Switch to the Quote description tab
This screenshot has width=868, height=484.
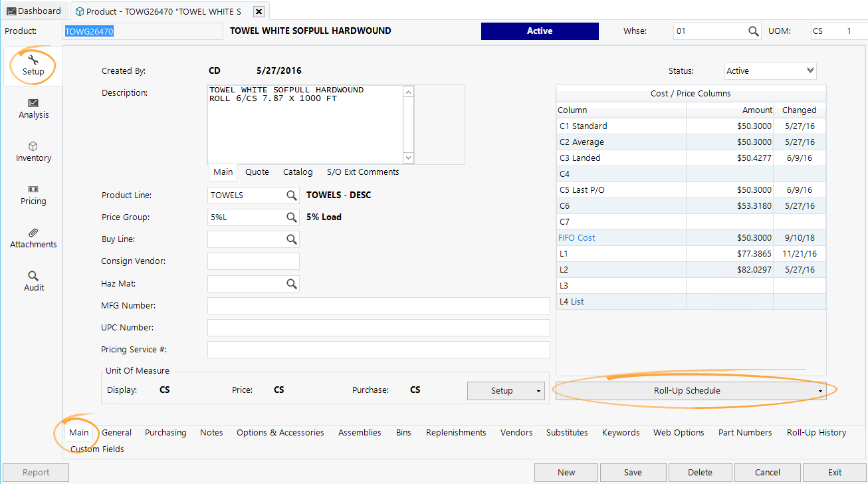point(257,172)
